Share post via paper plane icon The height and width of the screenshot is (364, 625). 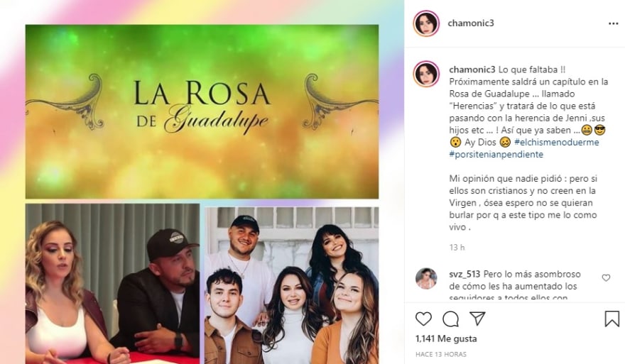tap(477, 318)
